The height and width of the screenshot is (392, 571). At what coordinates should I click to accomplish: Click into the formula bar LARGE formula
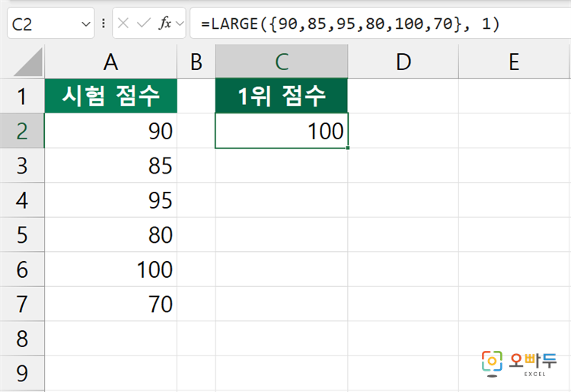pyautogui.click(x=380, y=23)
